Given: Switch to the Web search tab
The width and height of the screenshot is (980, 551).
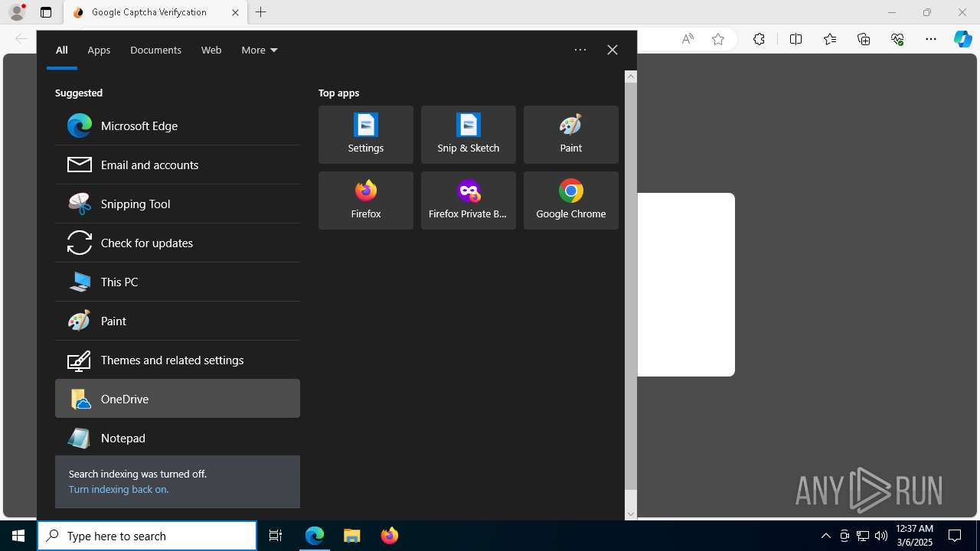Looking at the screenshot, I should click(211, 50).
